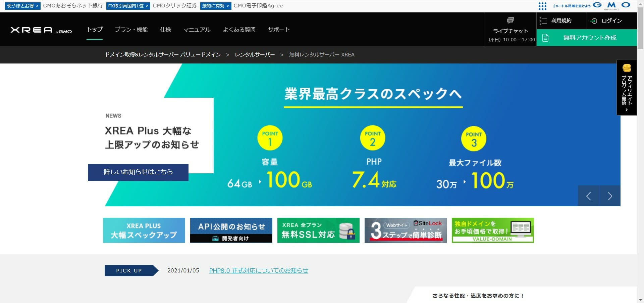644x303 pixels.
Task: Click the 2021/01/05 date text
Action: click(x=183, y=270)
